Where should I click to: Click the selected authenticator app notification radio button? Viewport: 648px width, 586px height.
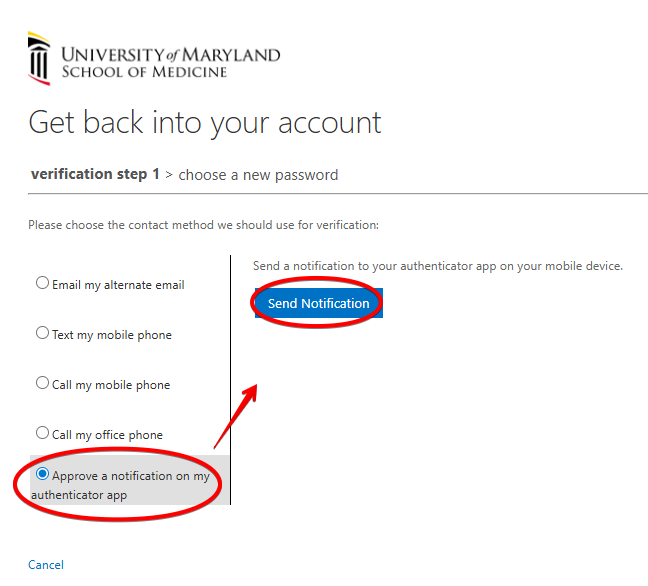pos(43,474)
